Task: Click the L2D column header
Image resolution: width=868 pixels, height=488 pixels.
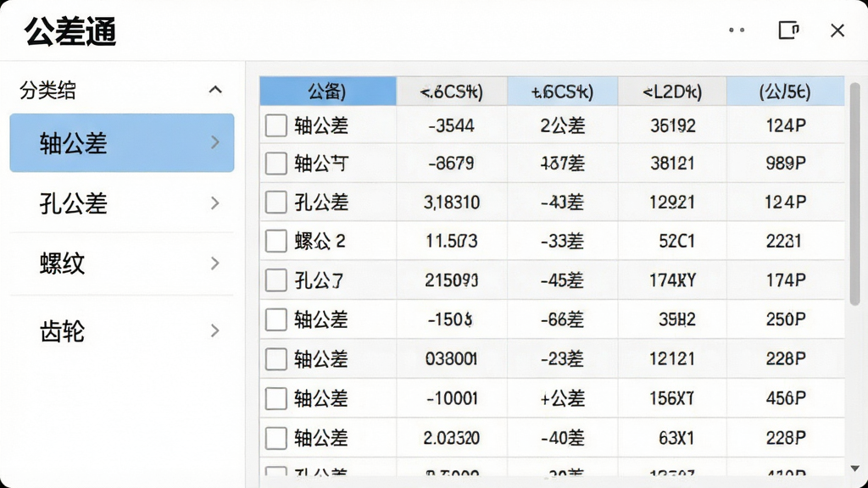Action: click(672, 91)
